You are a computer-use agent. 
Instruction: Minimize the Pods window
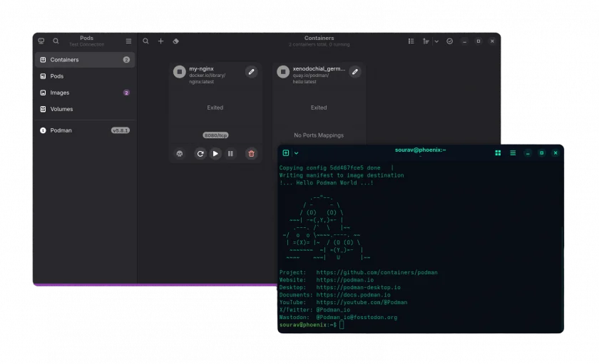tap(464, 41)
